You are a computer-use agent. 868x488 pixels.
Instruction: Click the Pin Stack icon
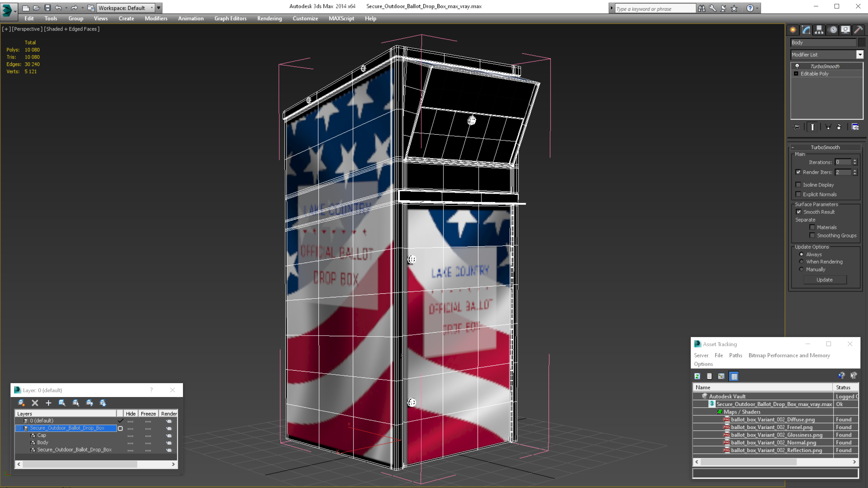(796, 127)
